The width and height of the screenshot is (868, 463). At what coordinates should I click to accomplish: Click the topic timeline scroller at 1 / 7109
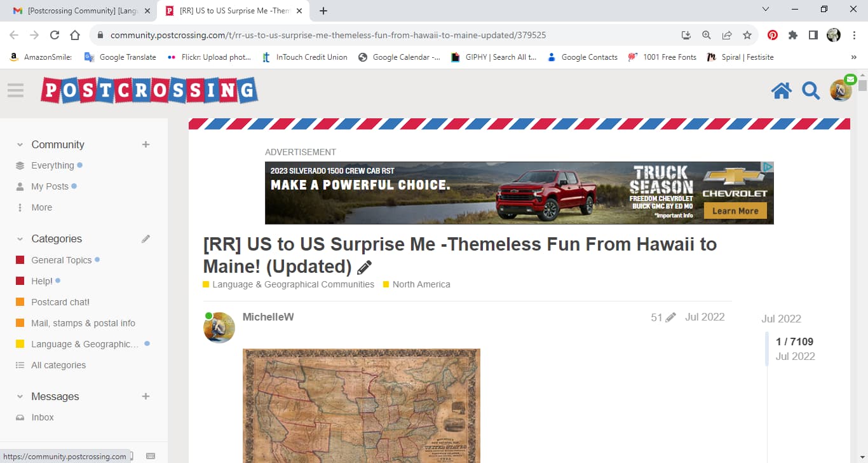[x=794, y=349]
